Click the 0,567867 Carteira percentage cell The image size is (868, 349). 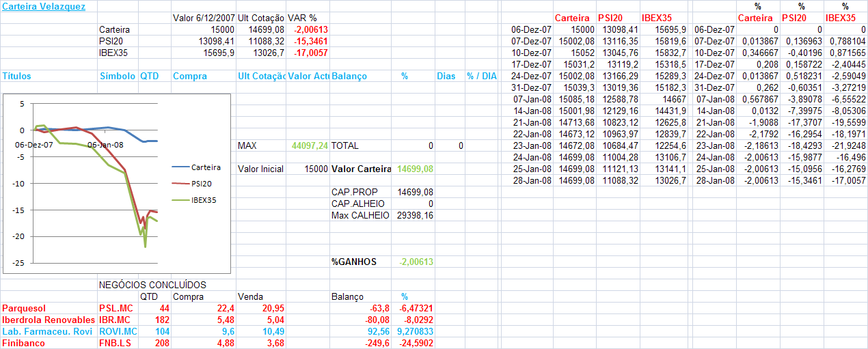point(759,99)
